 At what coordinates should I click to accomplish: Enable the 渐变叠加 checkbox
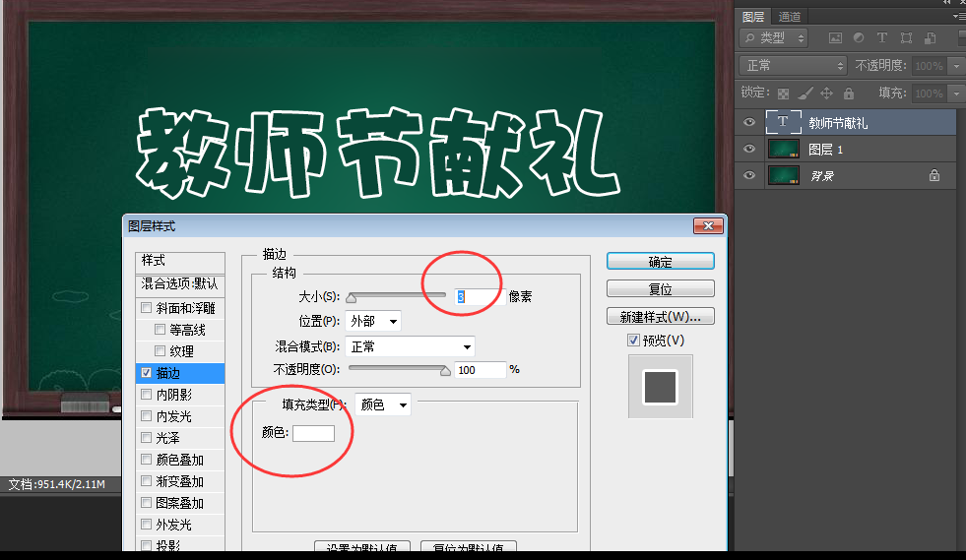click(146, 480)
